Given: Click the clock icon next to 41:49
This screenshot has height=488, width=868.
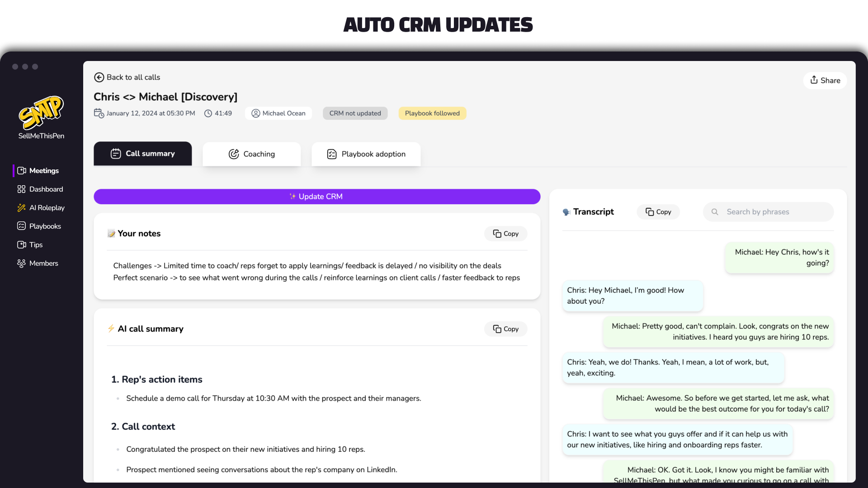Looking at the screenshot, I should tap(208, 113).
